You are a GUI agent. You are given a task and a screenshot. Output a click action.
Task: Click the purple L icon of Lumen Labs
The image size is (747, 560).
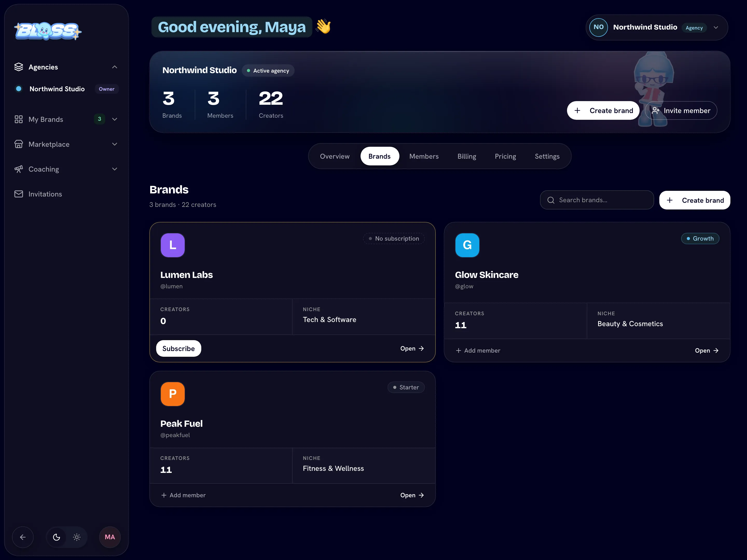[x=172, y=245]
